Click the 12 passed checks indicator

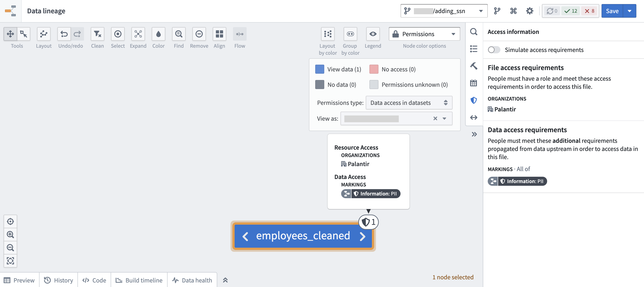571,11
